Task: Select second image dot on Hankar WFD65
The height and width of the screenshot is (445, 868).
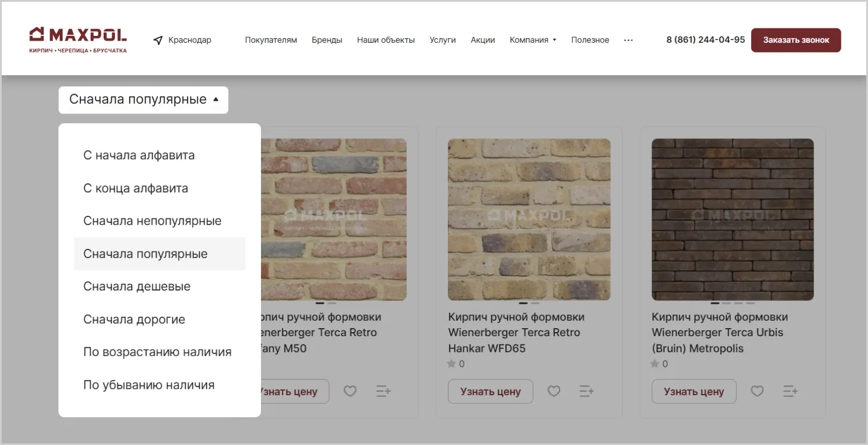Action: 535,303
